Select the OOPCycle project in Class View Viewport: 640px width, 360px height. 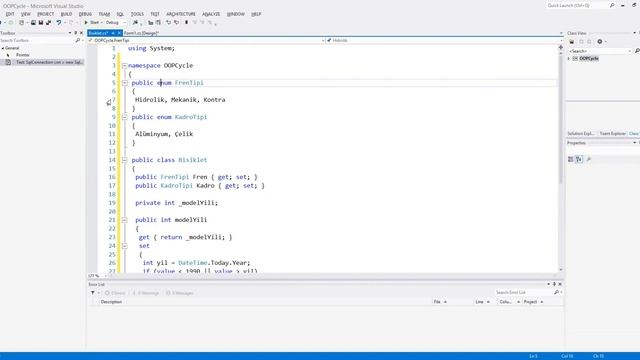tap(589, 58)
